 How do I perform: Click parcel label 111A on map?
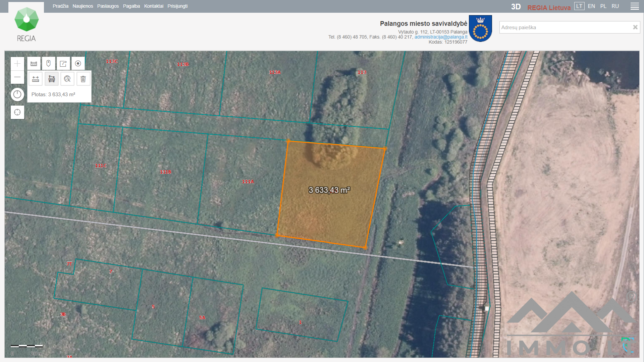248,181
